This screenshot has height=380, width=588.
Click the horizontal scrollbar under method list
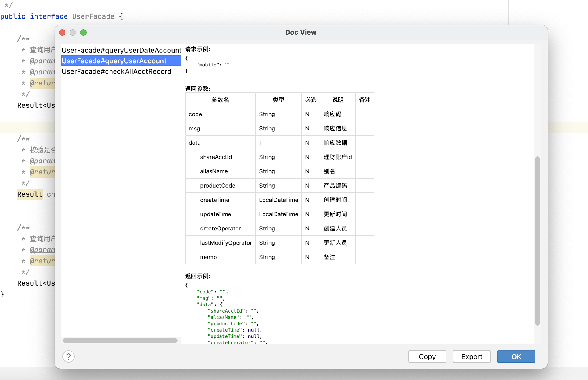click(120, 341)
